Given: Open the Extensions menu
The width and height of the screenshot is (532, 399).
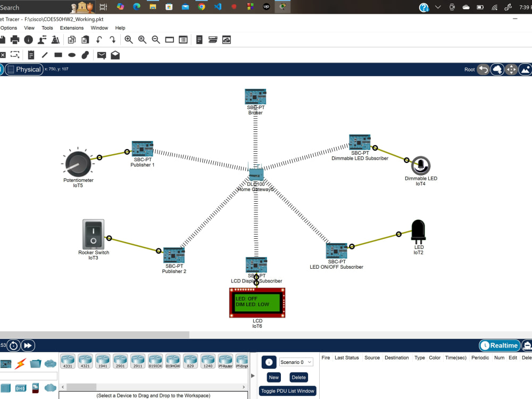Looking at the screenshot, I should click(x=72, y=28).
